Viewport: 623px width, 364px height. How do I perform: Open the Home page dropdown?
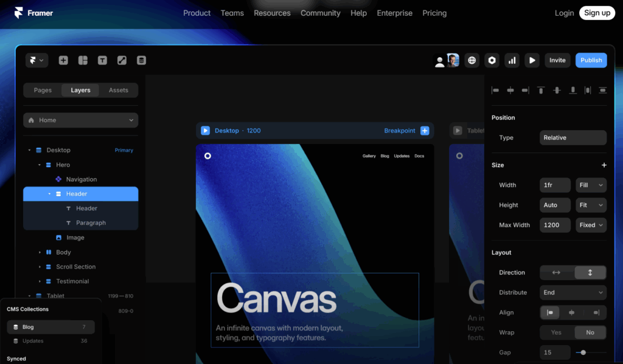[x=80, y=120]
